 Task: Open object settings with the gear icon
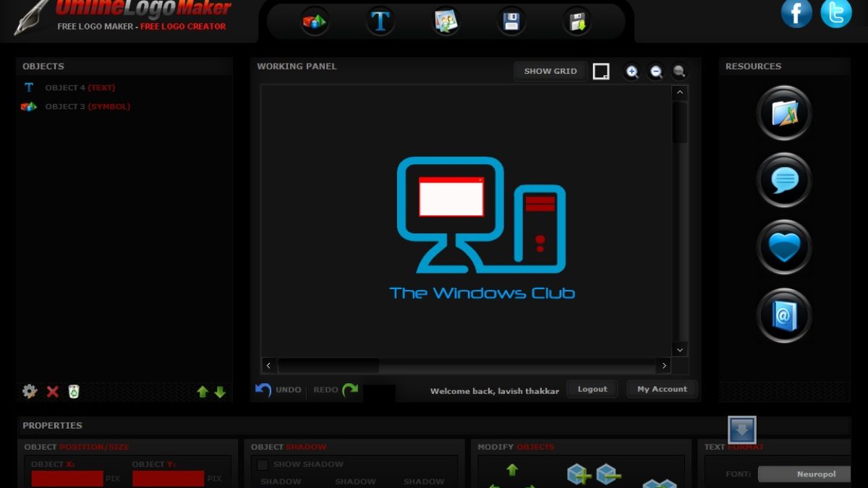coord(30,391)
